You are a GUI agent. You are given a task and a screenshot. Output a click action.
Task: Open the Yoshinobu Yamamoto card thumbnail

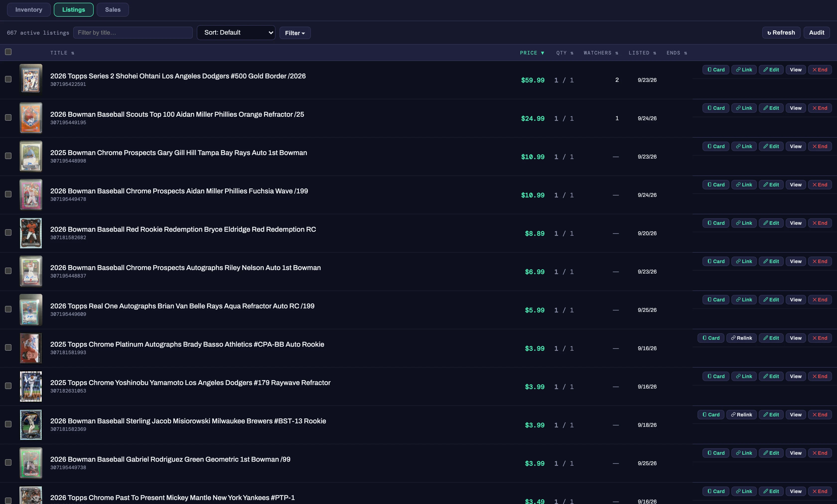(31, 386)
